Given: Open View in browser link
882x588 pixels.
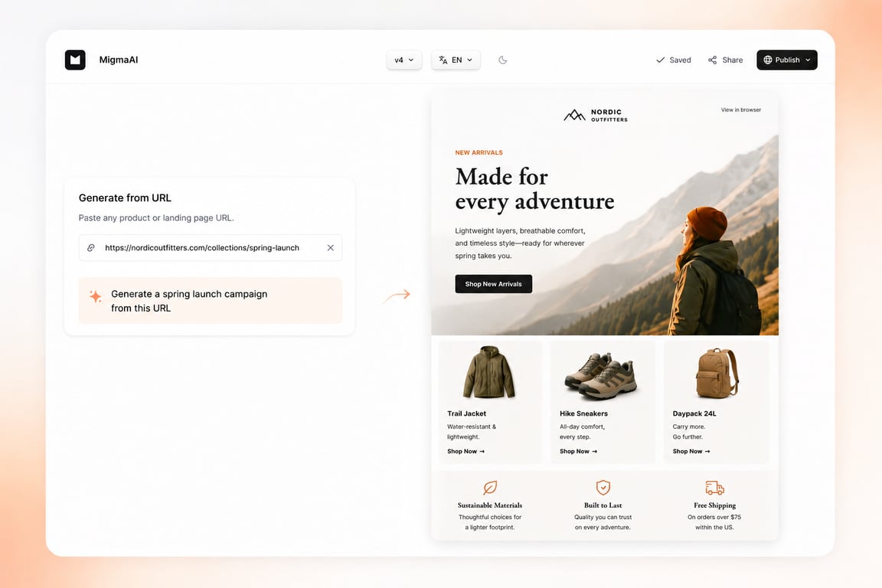Looking at the screenshot, I should point(741,109).
